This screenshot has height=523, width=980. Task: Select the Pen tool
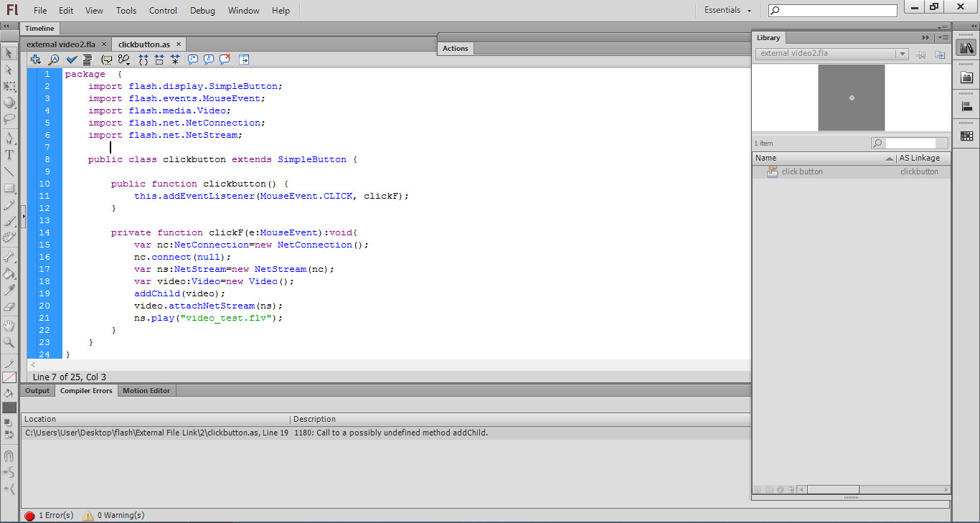pyautogui.click(x=9, y=138)
